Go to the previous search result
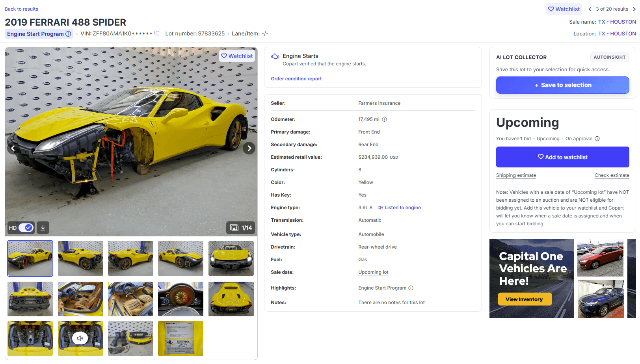 point(590,9)
